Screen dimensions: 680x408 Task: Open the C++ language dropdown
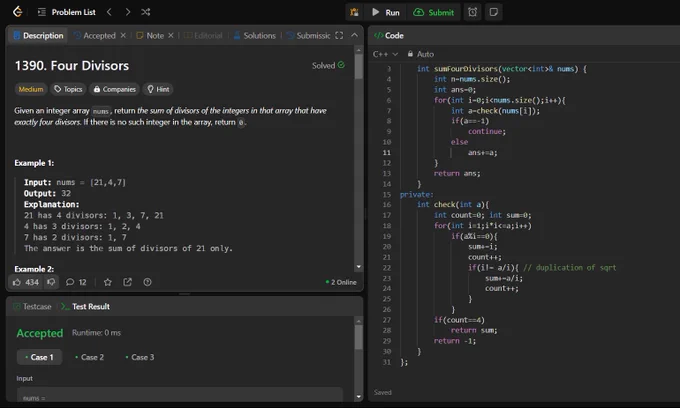coord(385,54)
